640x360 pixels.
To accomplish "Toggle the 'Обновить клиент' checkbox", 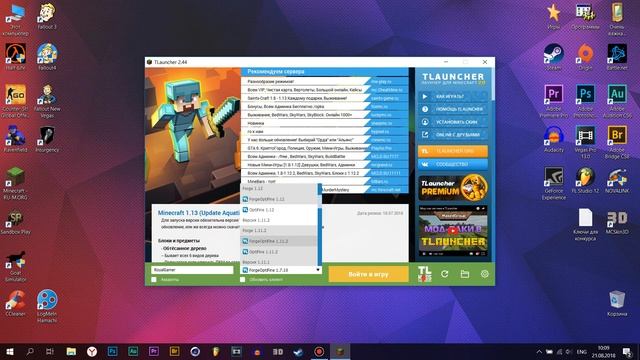I will pyautogui.click(x=242, y=280).
